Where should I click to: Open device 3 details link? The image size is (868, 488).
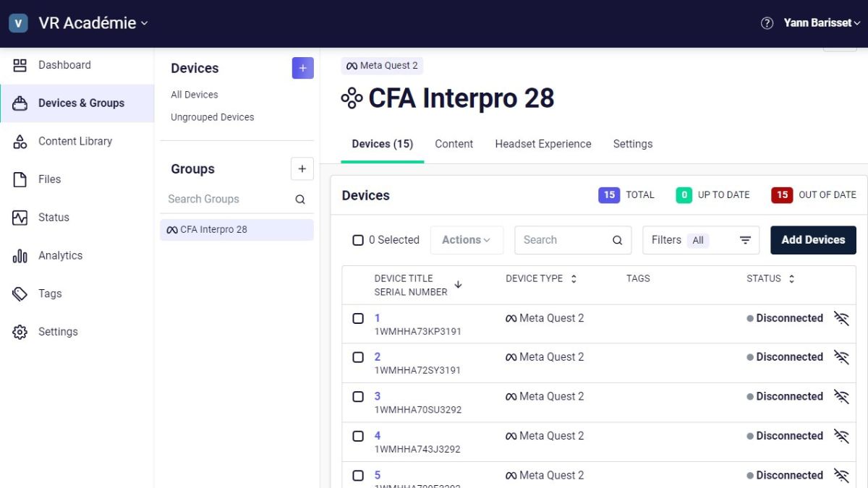(x=378, y=396)
